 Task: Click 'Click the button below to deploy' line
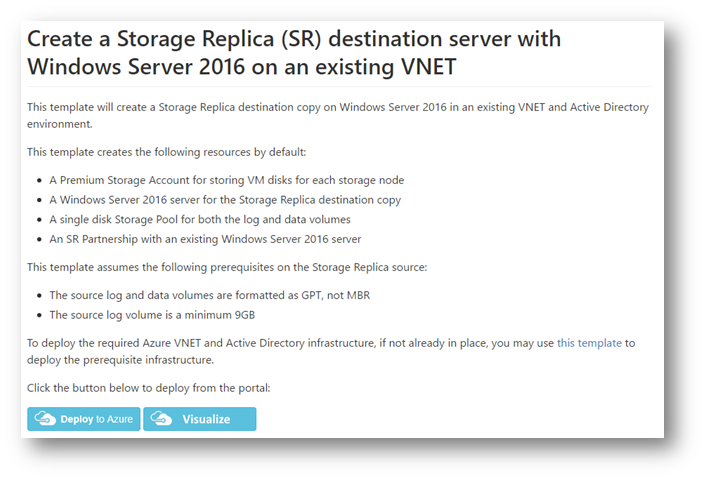click(x=149, y=388)
